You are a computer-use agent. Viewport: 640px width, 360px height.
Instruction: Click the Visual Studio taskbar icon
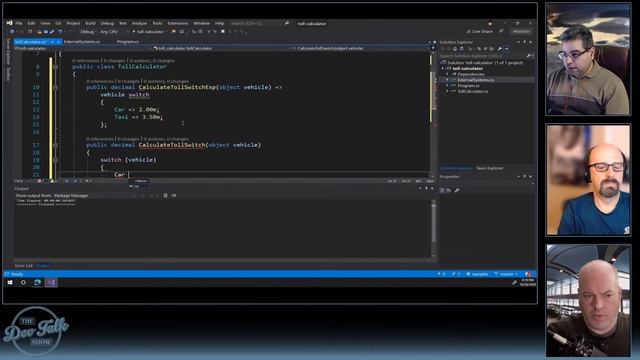point(51,282)
